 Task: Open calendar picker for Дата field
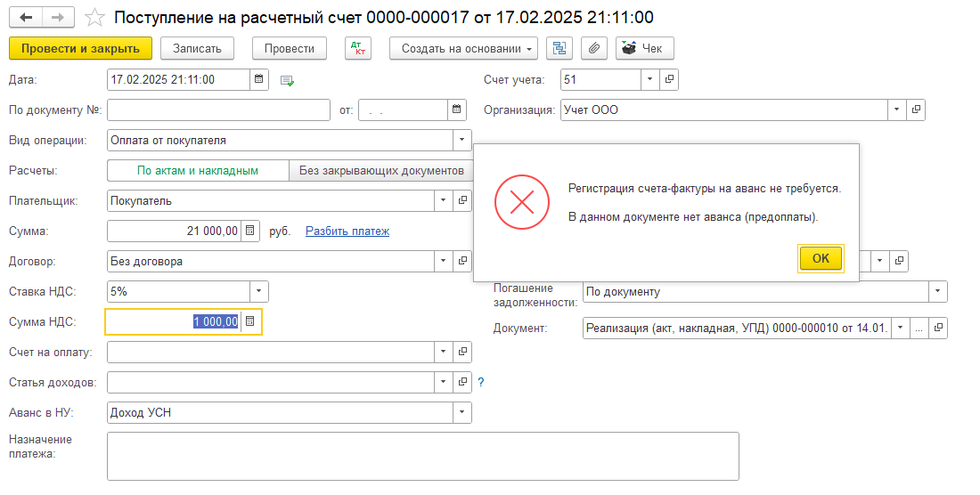point(259,80)
